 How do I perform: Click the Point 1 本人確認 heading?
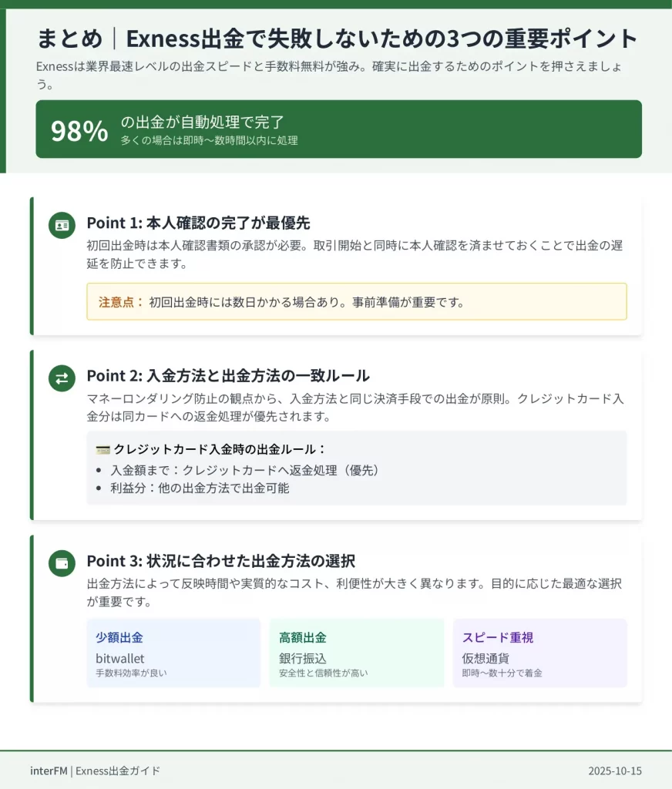click(198, 223)
